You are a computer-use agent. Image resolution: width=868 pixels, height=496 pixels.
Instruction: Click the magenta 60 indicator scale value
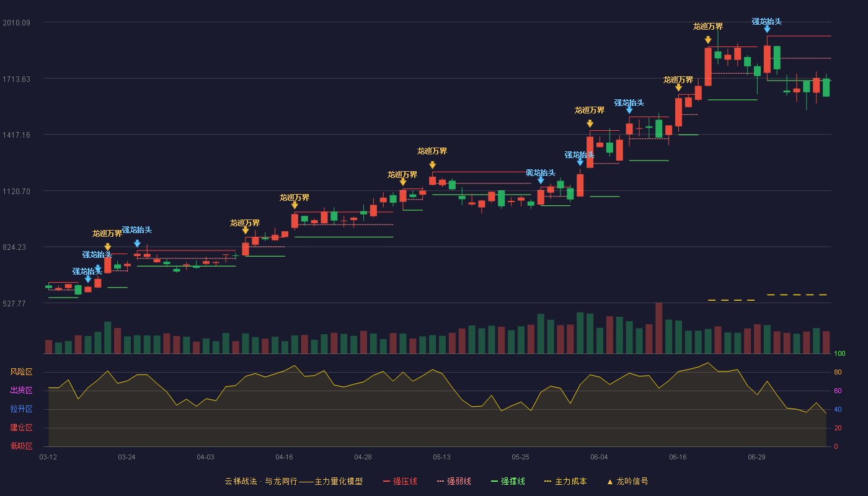pyautogui.click(x=837, y=391)
